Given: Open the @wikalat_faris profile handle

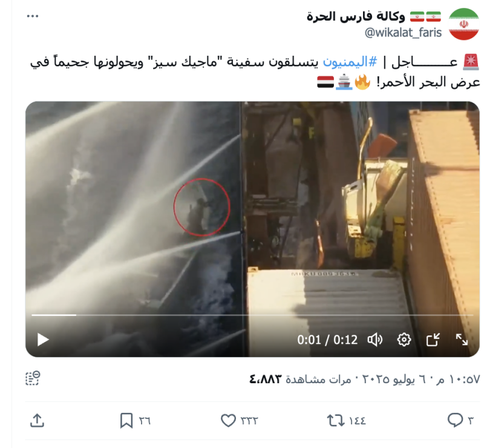Looking at the screenshot, I should point(403,33).
